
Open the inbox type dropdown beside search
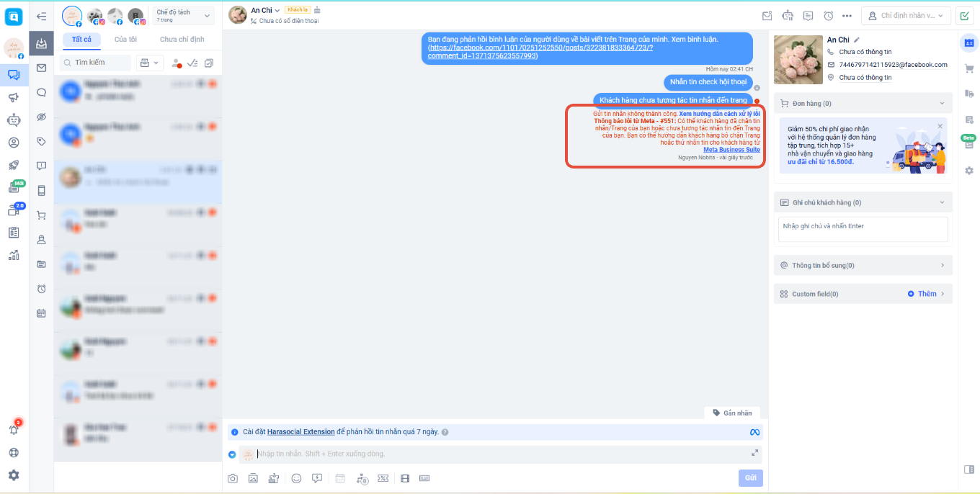(x=150, y=63)
